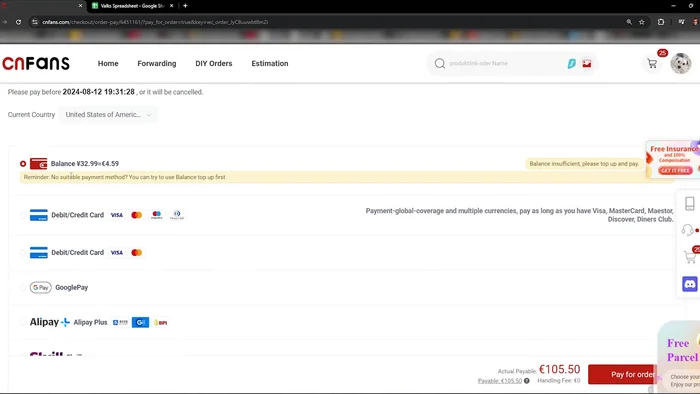Open the user profile avatar
The height and width of the screenshot is (394, 700).
pos(681,63)
